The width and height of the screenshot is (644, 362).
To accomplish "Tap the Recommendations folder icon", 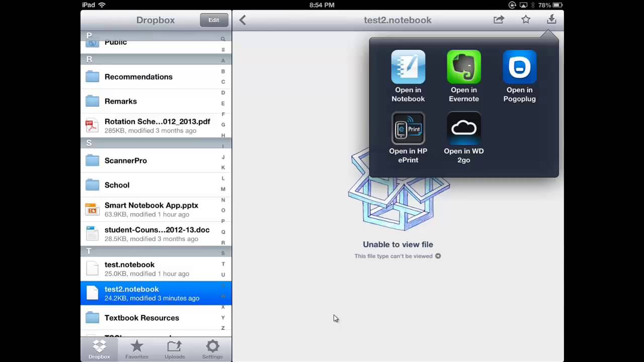I will coord(92,76).
